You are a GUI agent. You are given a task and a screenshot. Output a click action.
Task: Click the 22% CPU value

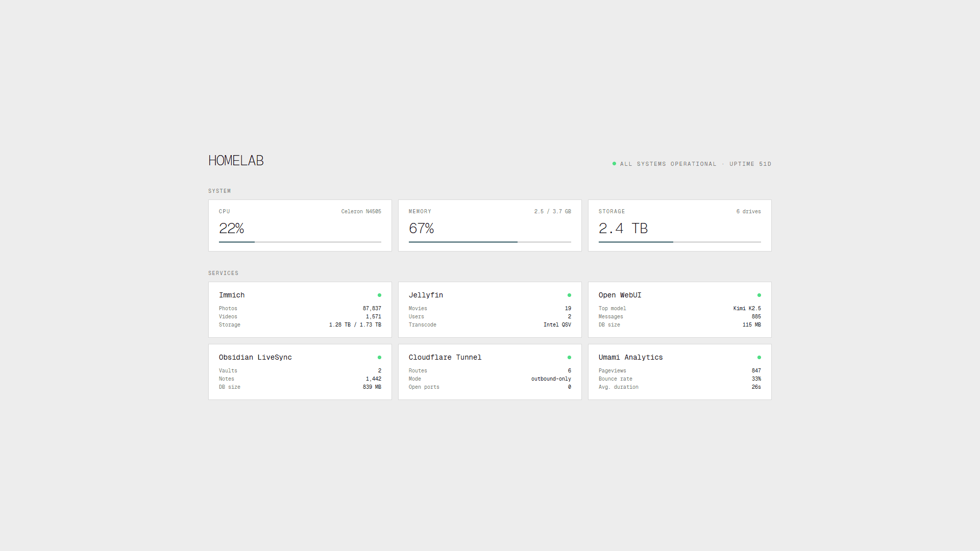click(x=231, y=228)
